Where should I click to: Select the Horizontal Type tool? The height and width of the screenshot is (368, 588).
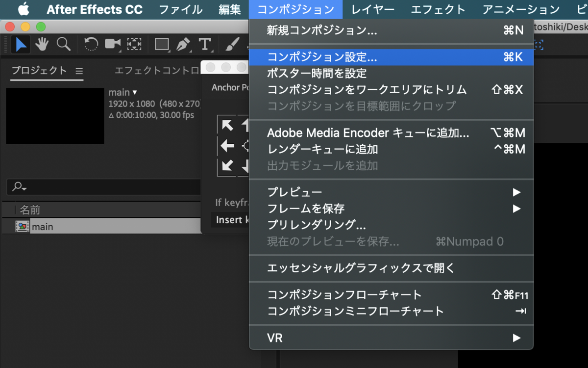(205, 45)
